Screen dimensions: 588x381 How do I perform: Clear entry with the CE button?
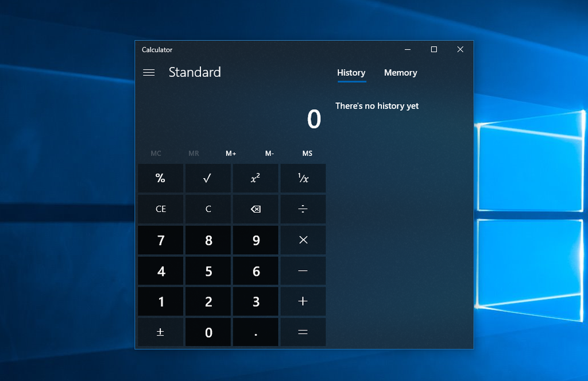(160, 209)
